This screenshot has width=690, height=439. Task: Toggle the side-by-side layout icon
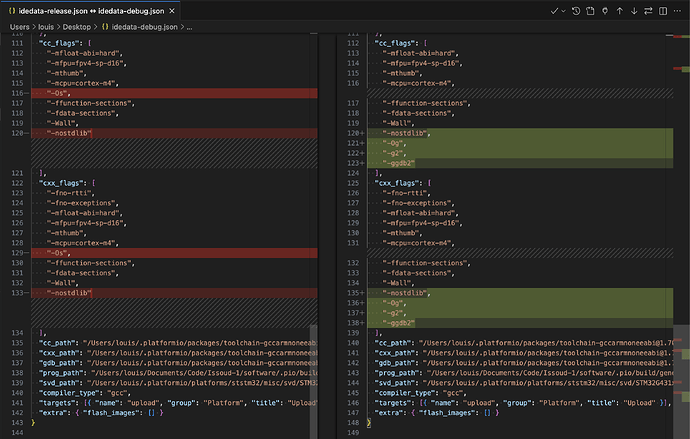tap(664, 10)
